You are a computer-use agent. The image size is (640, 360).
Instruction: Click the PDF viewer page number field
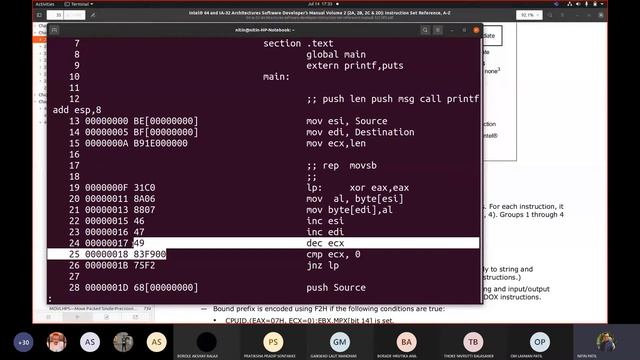[55, 15]
